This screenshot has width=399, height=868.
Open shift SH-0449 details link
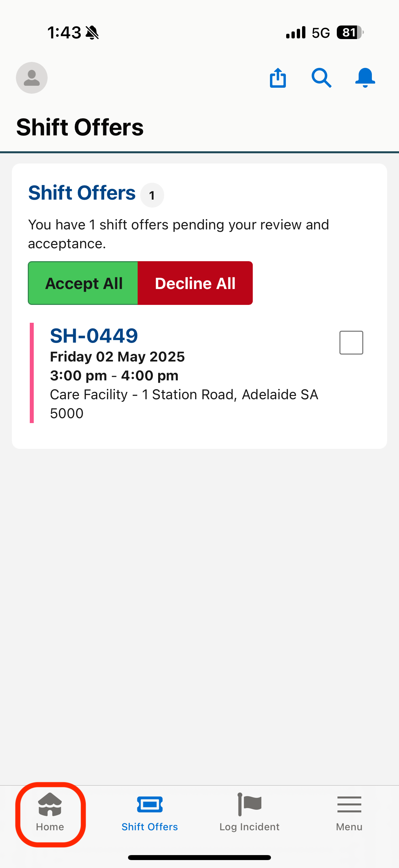[94, 336]
